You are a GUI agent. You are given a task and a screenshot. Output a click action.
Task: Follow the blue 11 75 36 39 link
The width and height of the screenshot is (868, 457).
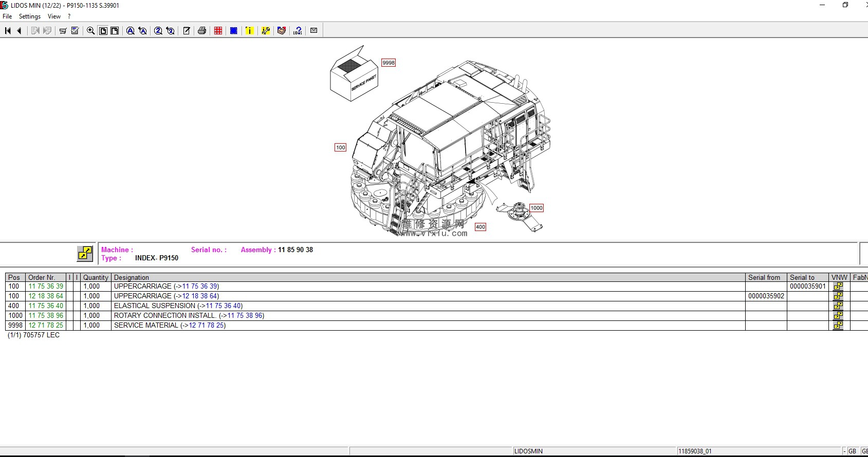(x=200, y=287)
